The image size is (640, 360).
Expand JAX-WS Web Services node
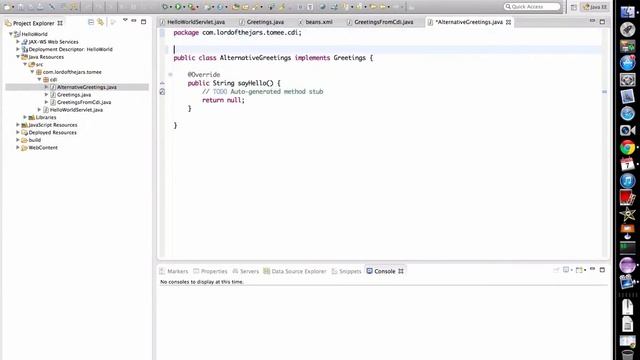click(x=18, y=42)
